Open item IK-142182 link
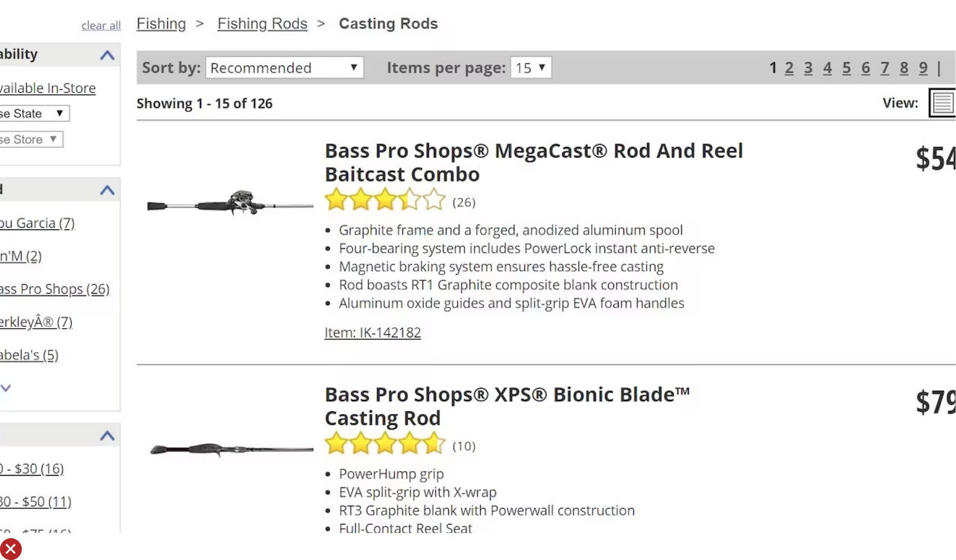This screenshot has height=560, width=956. pos(372,332)
